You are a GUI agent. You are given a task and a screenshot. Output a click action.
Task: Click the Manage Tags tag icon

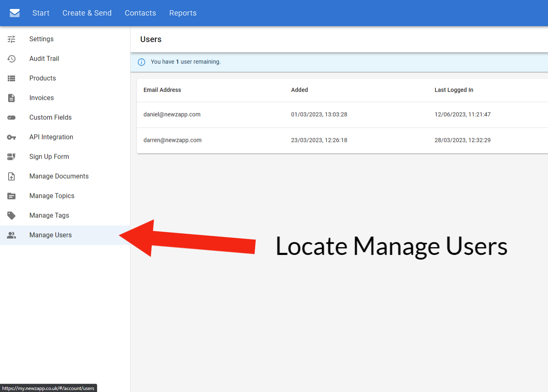11,215
